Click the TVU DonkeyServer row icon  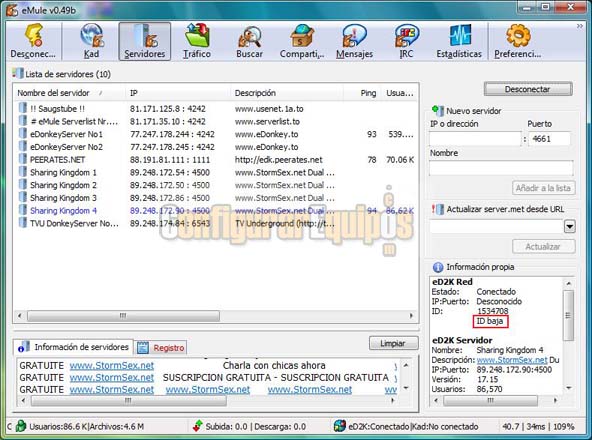pyautogui.click(x=23, y=222)
